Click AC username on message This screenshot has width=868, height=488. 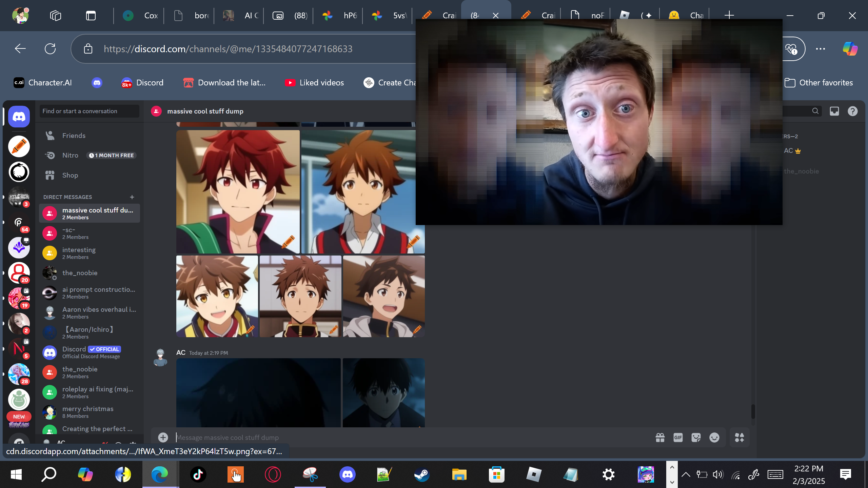181,352
